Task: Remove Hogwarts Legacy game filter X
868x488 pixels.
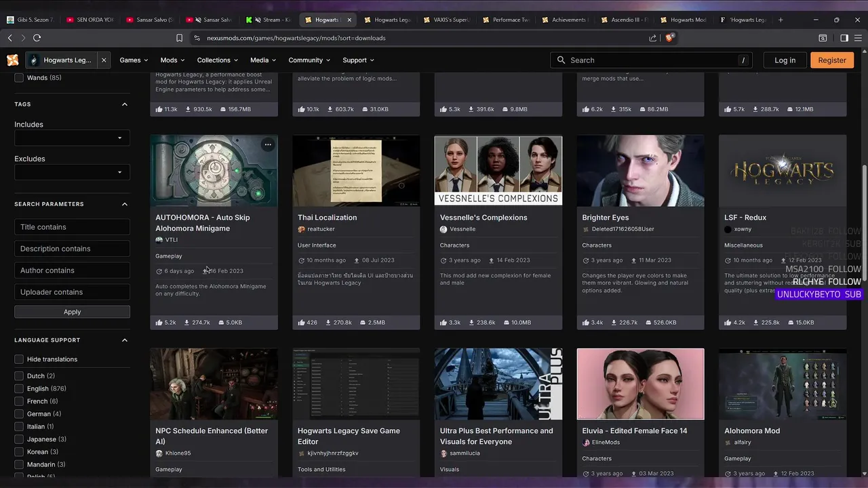Action: pyautogui.click(x=104, y=60)
